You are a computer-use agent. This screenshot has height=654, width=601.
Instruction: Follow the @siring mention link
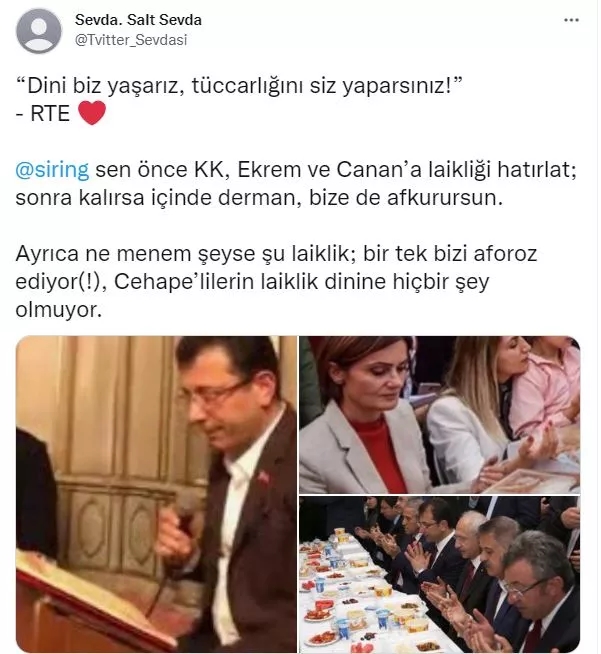[52, 170]
